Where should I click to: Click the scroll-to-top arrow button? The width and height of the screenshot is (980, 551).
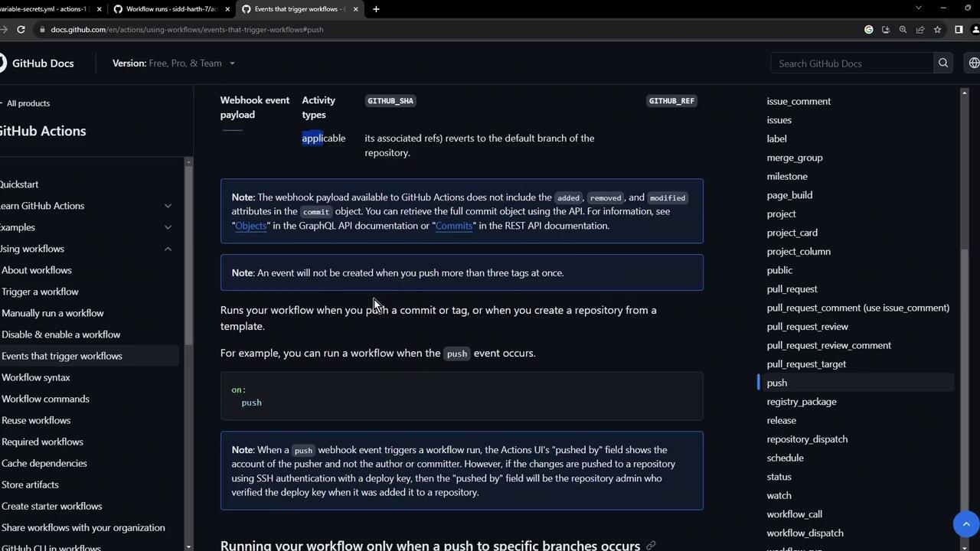click(966, 524)
